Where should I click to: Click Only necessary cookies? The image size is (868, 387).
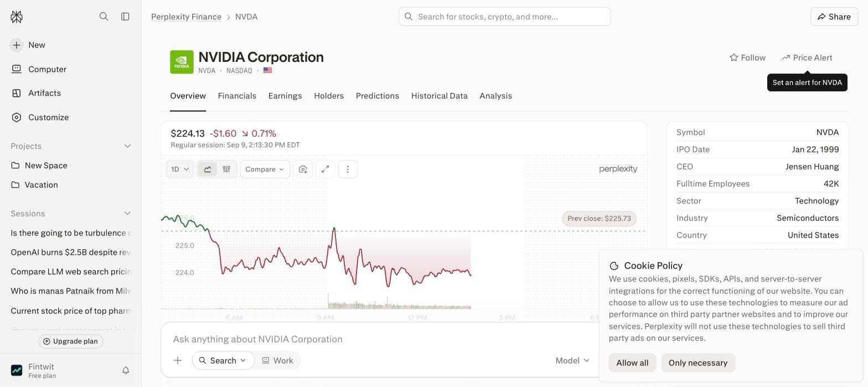(x=697, y=363)
